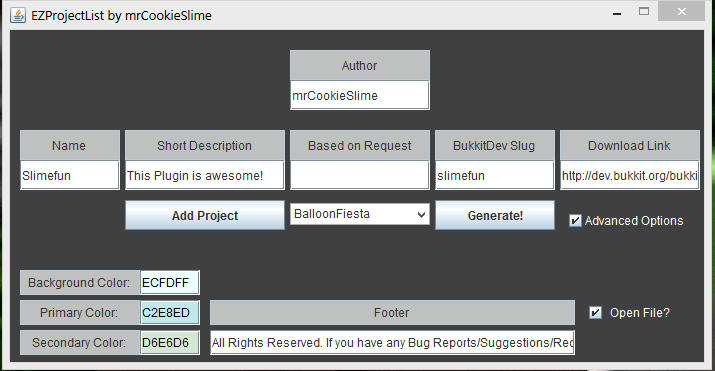Focus the Download Link URL field

click(x=630, y=175)
